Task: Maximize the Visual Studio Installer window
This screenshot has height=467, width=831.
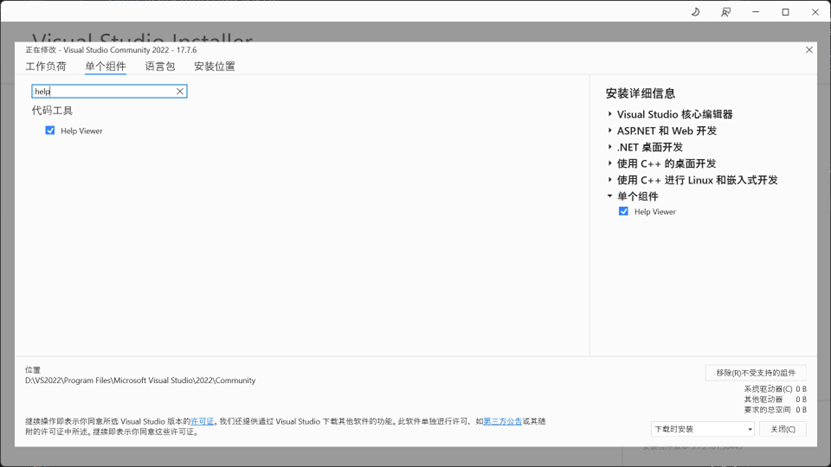Action: [x=785, y=12]
